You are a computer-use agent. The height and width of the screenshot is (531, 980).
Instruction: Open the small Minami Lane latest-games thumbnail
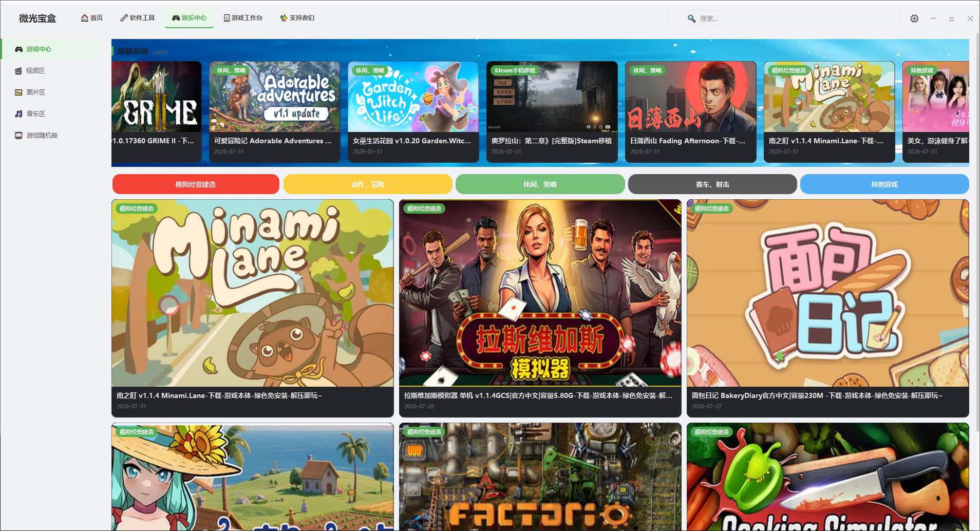(830, 97)
